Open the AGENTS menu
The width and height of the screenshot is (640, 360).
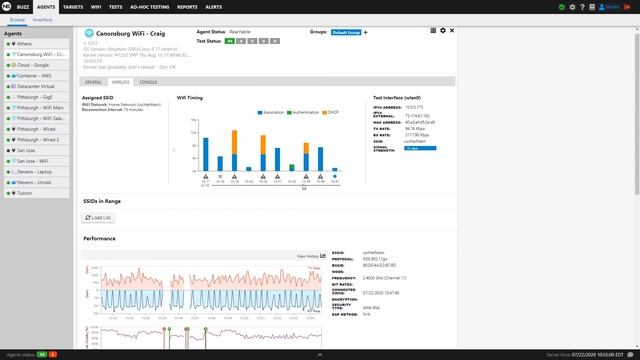[46, 7]
